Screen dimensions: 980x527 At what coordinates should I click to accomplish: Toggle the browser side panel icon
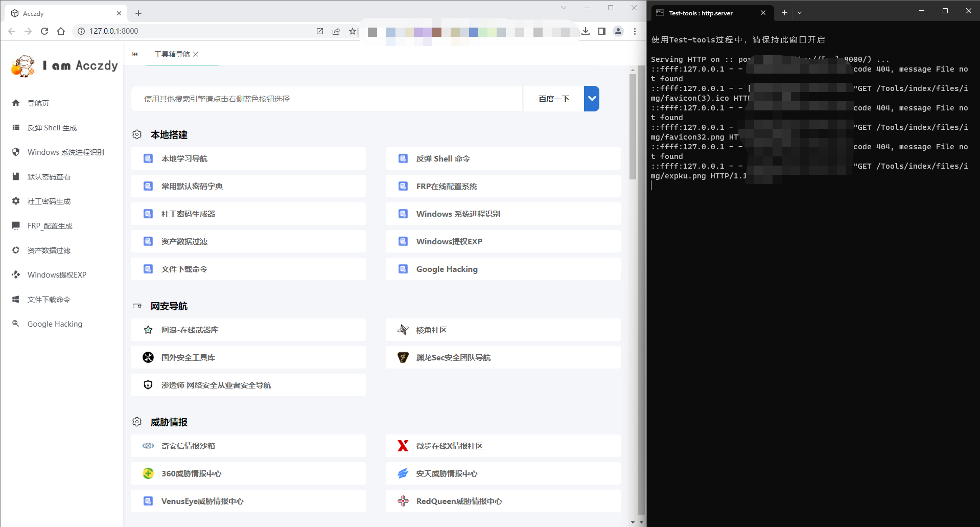pyautogui.click(x=602, y=31)
